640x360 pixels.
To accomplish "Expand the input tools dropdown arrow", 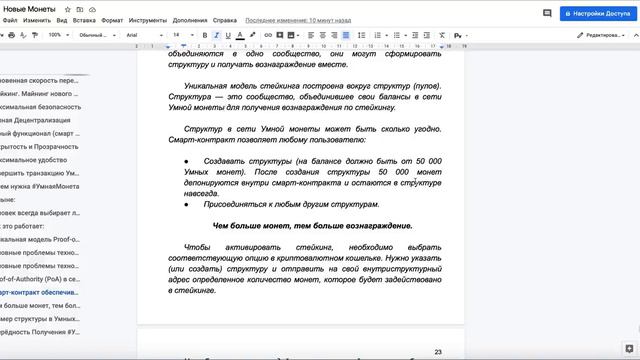I will [467, 36].
